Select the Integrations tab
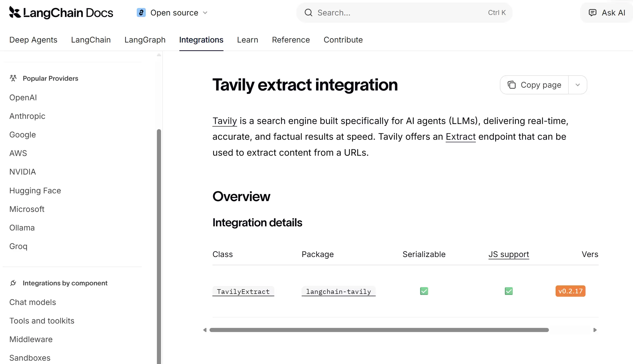Image resolution: width=633 pixels, height=364 pixels. tap(201, 40)
